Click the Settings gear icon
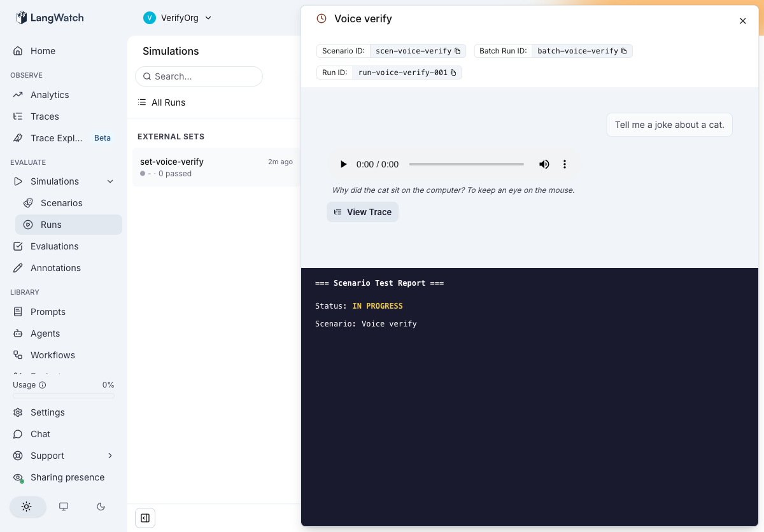 pos(18,412)
